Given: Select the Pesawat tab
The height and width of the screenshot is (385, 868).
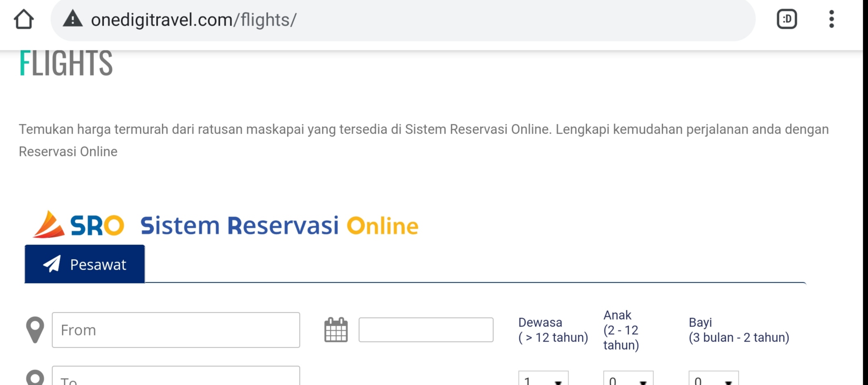Looking at the screenshot, I should click(85, 264).
